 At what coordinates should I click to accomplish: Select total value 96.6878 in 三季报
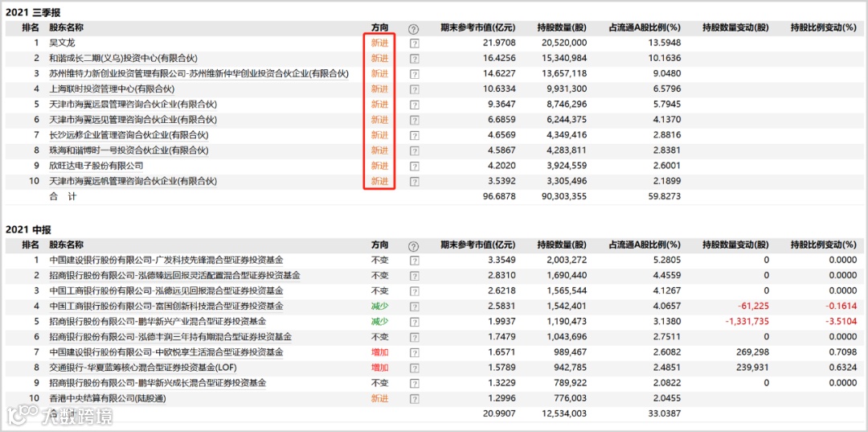pos(499,196)
